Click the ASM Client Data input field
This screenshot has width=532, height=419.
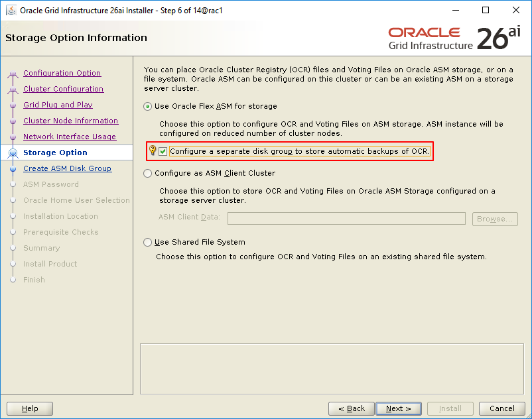(x=346, y=218)
